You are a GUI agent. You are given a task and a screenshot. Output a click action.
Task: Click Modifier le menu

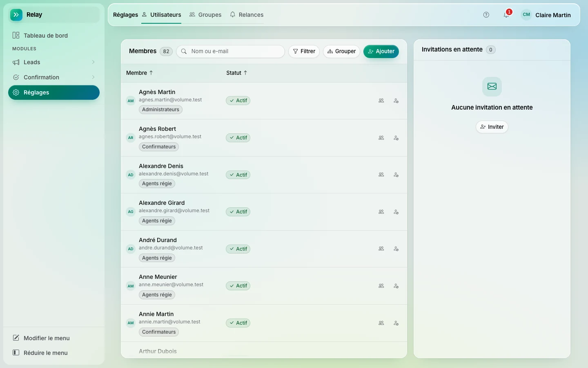click(54, 338)
